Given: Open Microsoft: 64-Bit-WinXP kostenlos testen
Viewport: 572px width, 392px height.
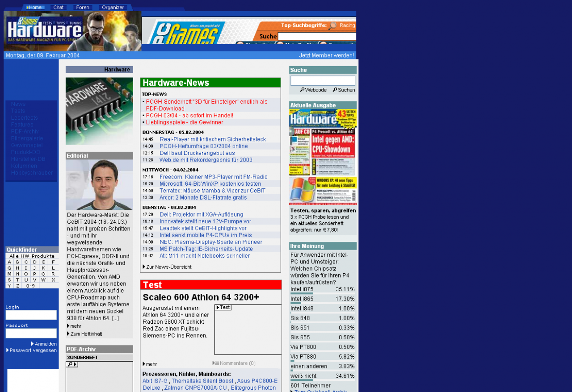Looking at the screenshot, I should point(210,183).
